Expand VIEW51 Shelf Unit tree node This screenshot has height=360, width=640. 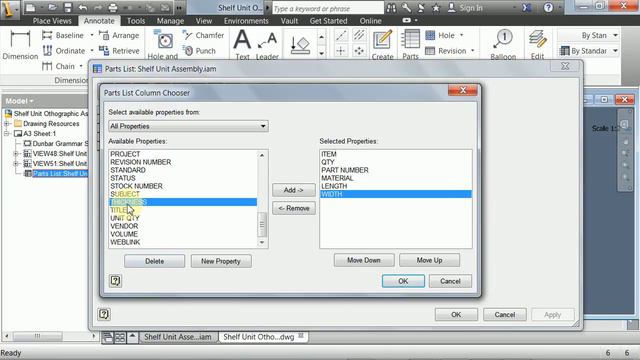pos(16,164)
